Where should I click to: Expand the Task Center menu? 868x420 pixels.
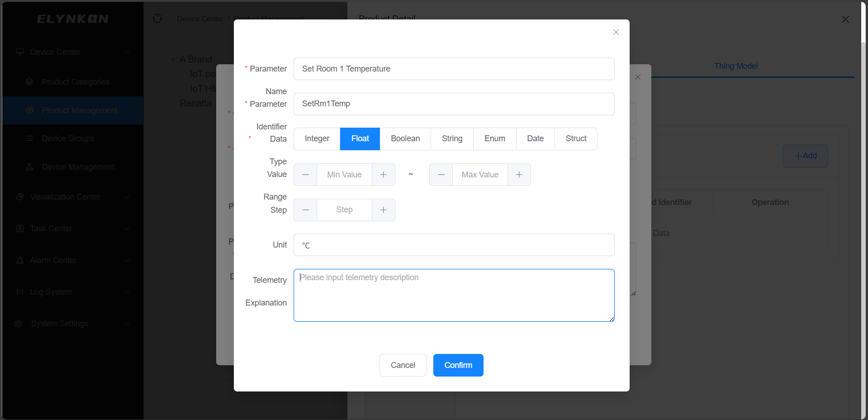point(72,229)
